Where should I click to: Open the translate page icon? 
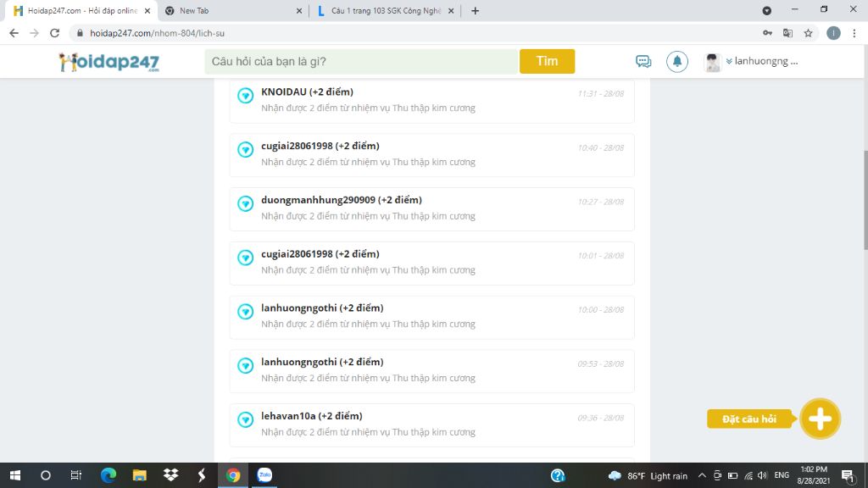point(787,33)
